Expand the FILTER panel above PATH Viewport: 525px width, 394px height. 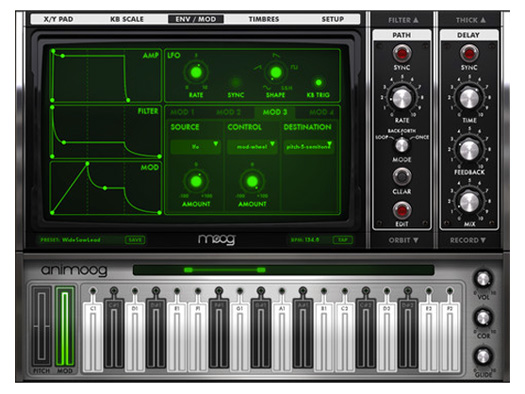click(403, 20)
